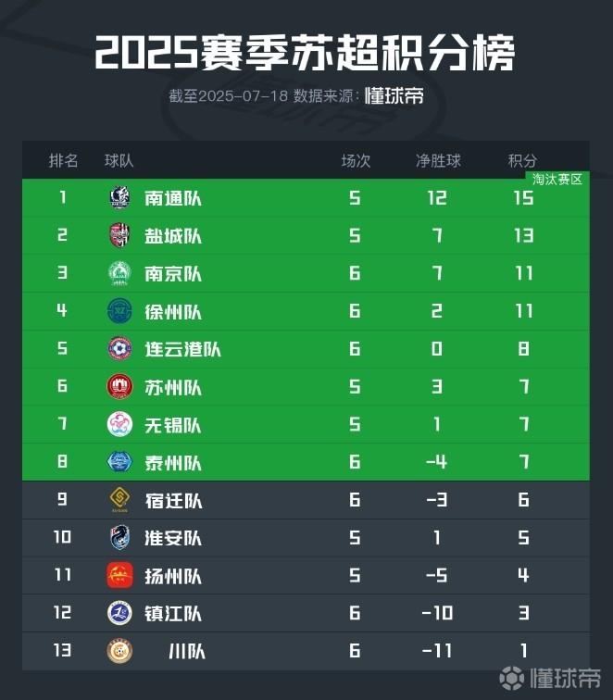The height and width of the screenshot is (700, 613).
Task: Click the 净胜球 column header
Action: click(x=438, y=160)
